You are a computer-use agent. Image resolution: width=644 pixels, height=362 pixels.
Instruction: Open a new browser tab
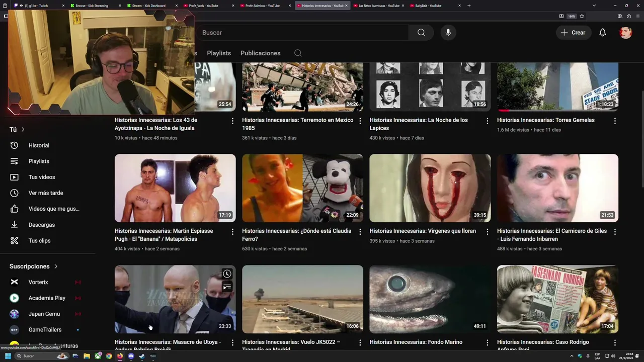(x=469, y=6)
